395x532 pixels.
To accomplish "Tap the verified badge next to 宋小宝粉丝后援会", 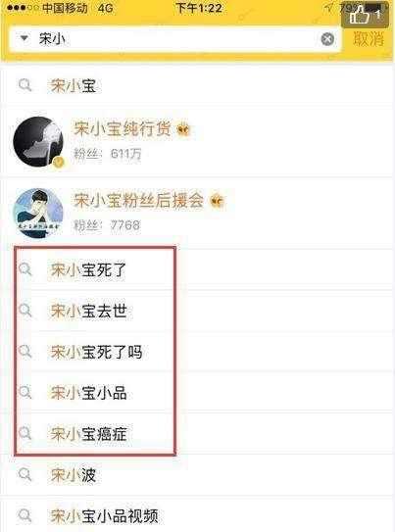I will pyautogui.click(x=218, y=201).
